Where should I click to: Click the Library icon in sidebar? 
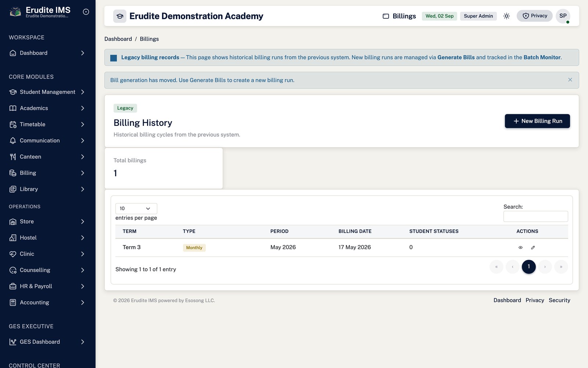(x=13, y=189)
